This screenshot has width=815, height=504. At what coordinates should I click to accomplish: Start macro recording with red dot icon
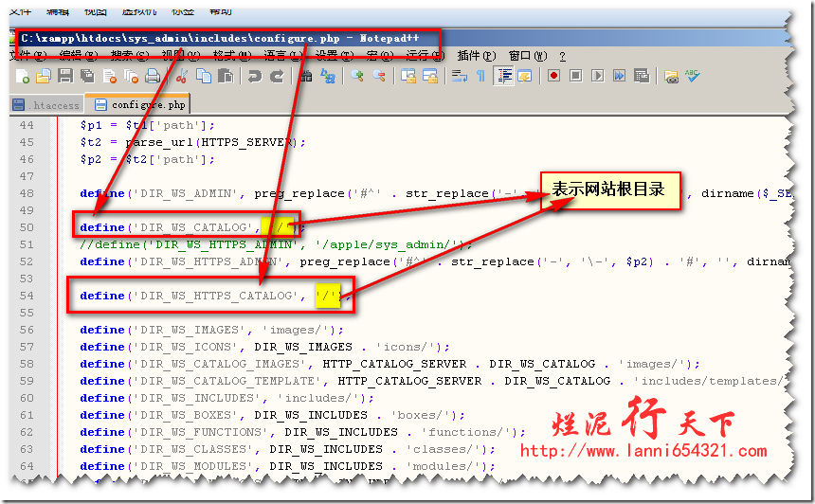(553, 76)
